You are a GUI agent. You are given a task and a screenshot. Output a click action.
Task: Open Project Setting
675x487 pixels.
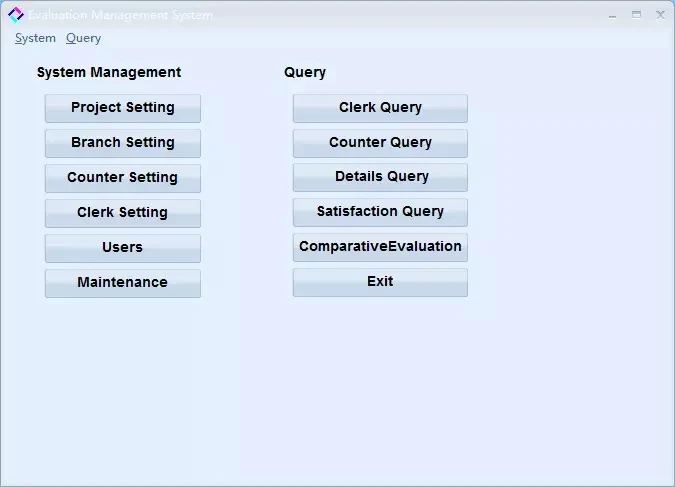[122, 108]
